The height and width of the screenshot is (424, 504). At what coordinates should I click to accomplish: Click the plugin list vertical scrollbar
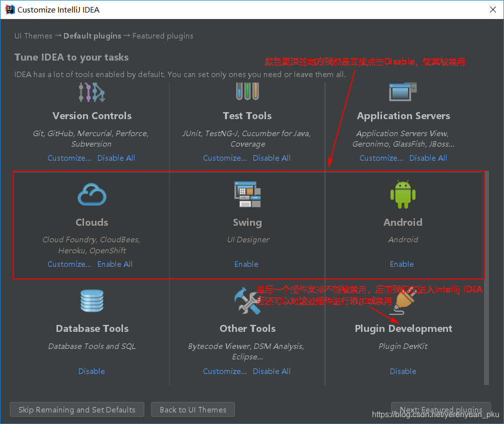486,278
